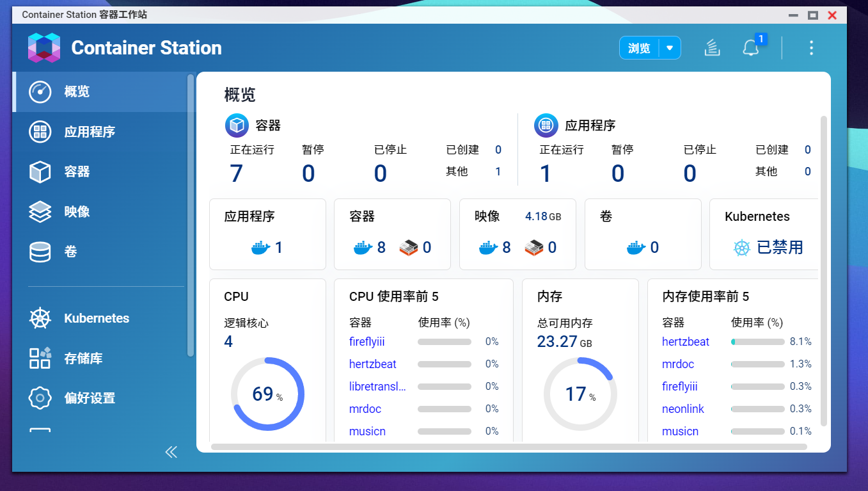
Task: Click the Docker whale icon in 卷 card
Action: point(636,248)
